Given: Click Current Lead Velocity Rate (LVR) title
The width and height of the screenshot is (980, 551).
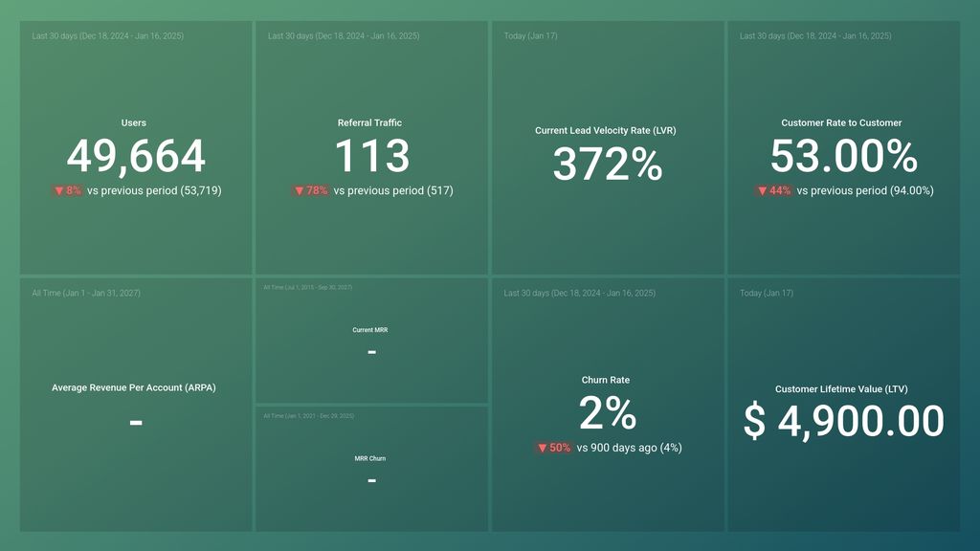Looking at the screenshot, I should point(606,130).
